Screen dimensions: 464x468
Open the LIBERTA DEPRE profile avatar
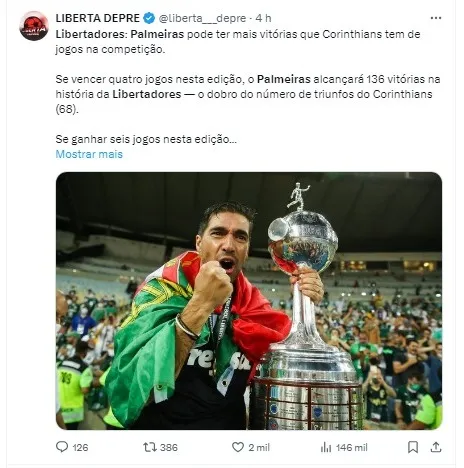click(34, 26)
